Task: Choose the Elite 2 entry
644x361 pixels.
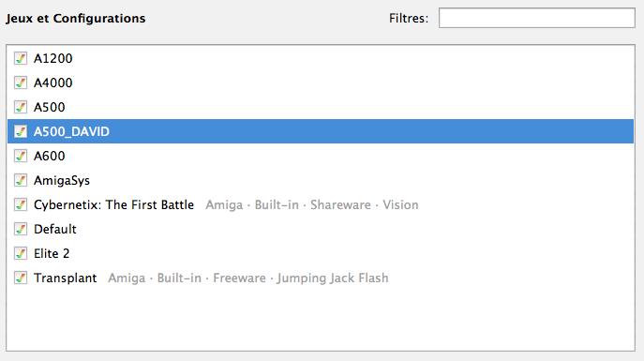Action: 321,253
